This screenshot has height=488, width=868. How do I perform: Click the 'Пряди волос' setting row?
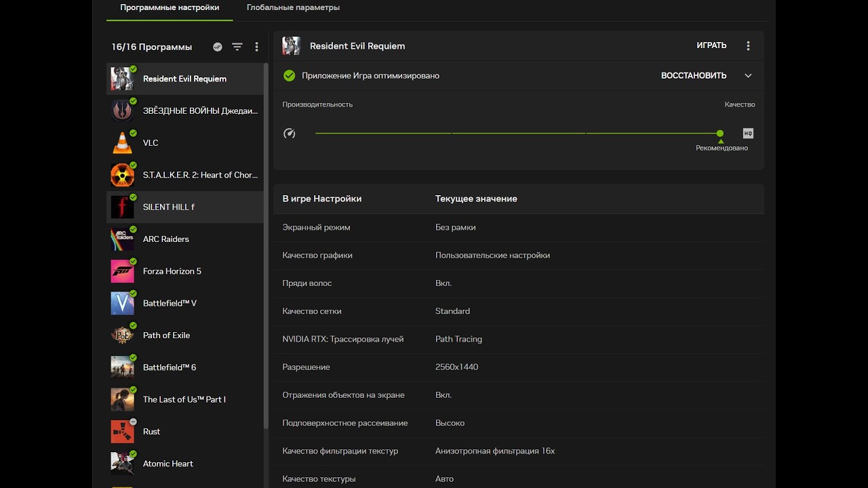tap(519, 283)
